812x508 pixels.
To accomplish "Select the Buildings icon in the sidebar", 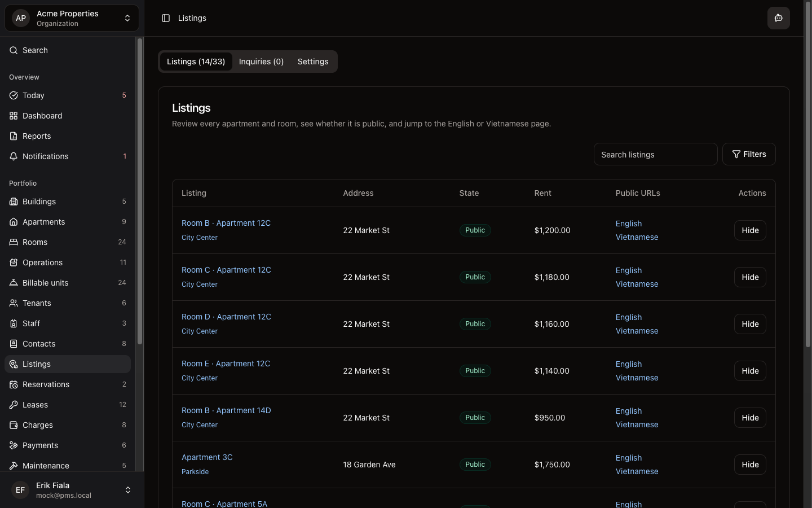I will tap(13, 202).
